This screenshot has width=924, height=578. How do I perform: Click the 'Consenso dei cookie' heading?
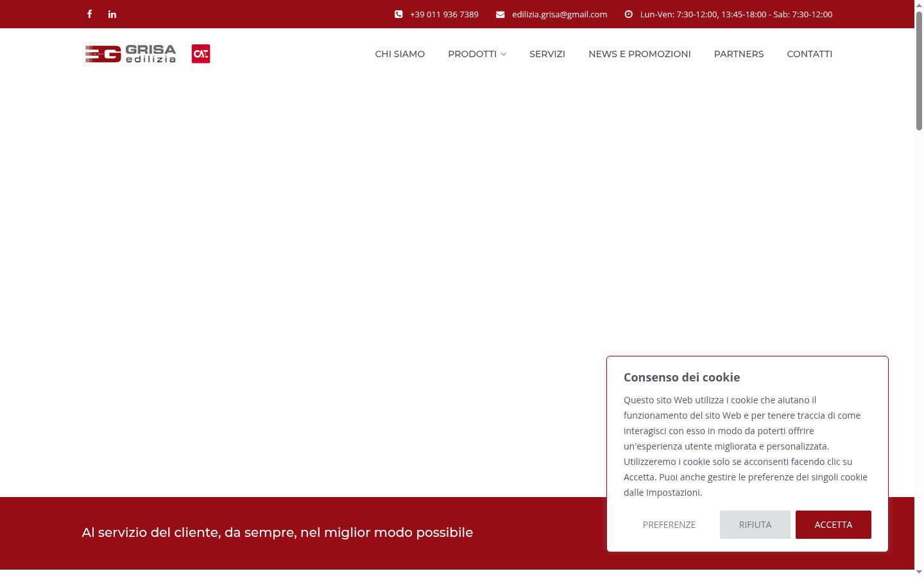pyautogui.click(x=681, y=378)
